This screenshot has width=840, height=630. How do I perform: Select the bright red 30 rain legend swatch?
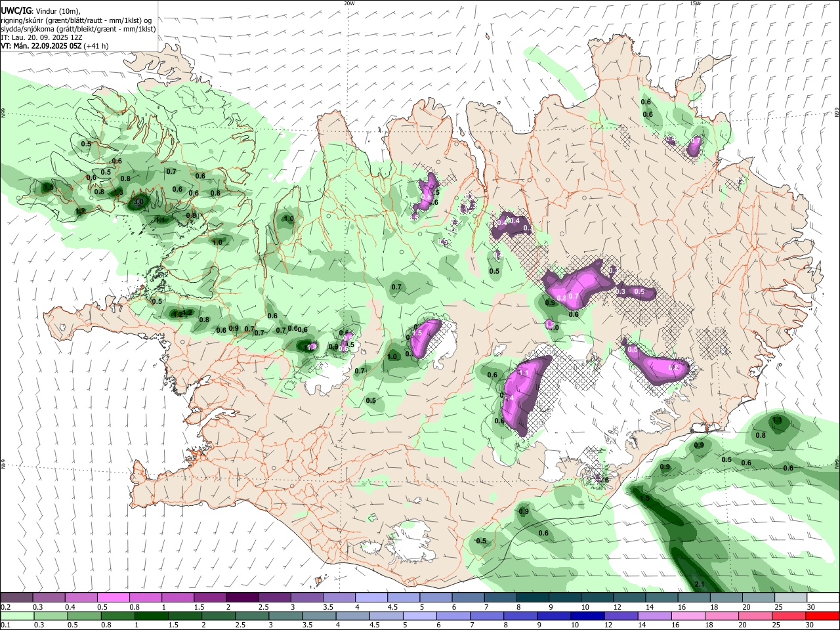tap(822, 616)
